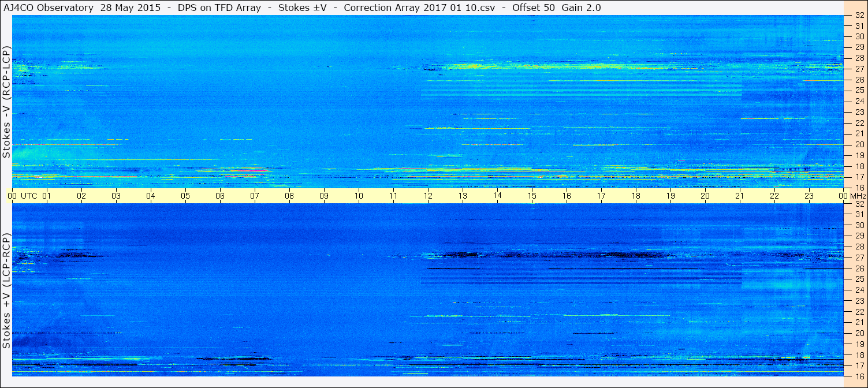The width and height of the screenshot is (868, 388).
Task: Select the 21 hour mark on the time axis
Action: click(x=740, y=196)
